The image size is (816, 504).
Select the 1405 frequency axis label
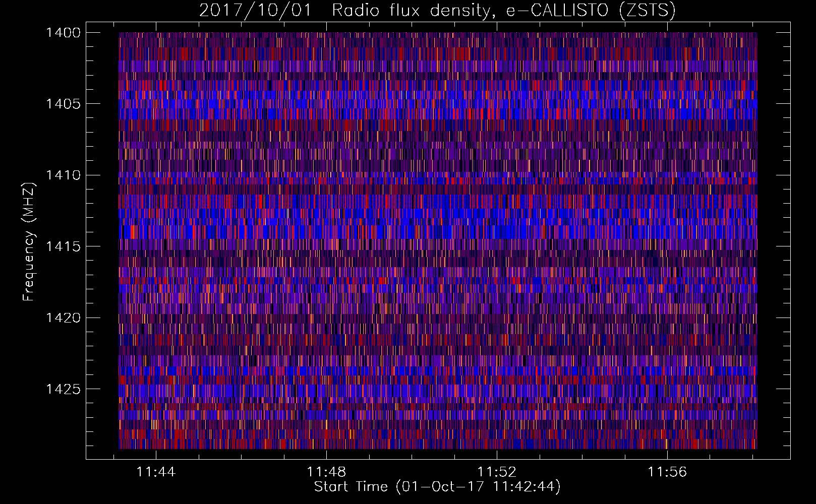[63, 104]
